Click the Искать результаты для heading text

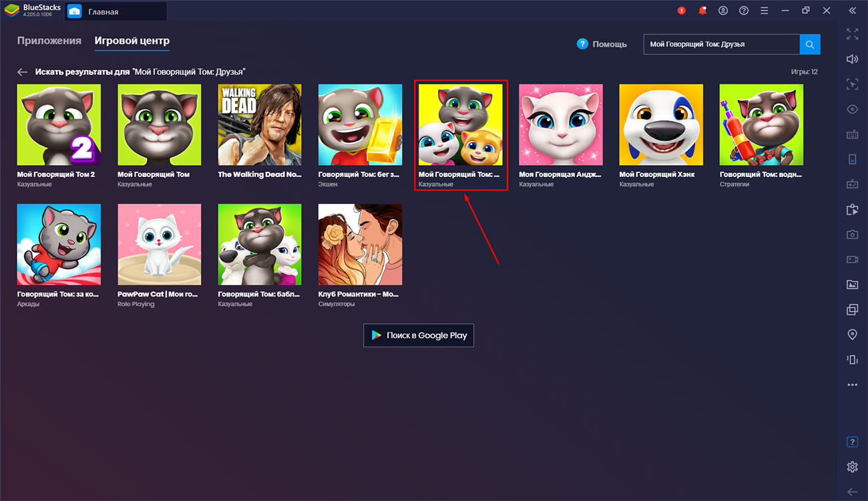tap(140, 71)
